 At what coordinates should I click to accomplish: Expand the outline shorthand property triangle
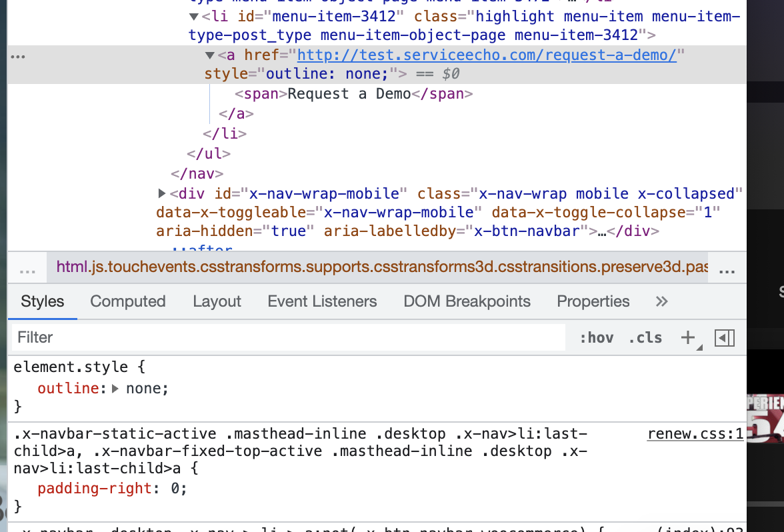click(x=115, y=388)
